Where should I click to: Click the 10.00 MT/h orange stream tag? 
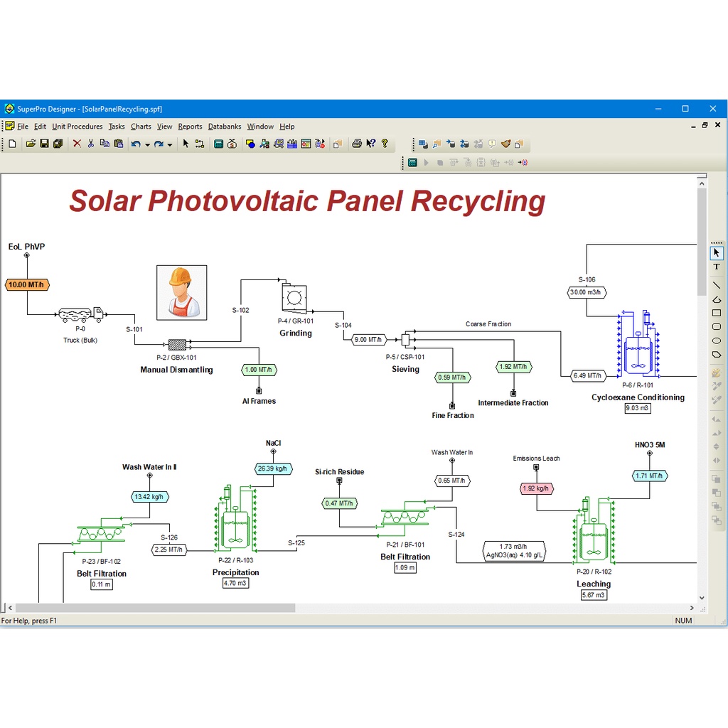(27, 285)
